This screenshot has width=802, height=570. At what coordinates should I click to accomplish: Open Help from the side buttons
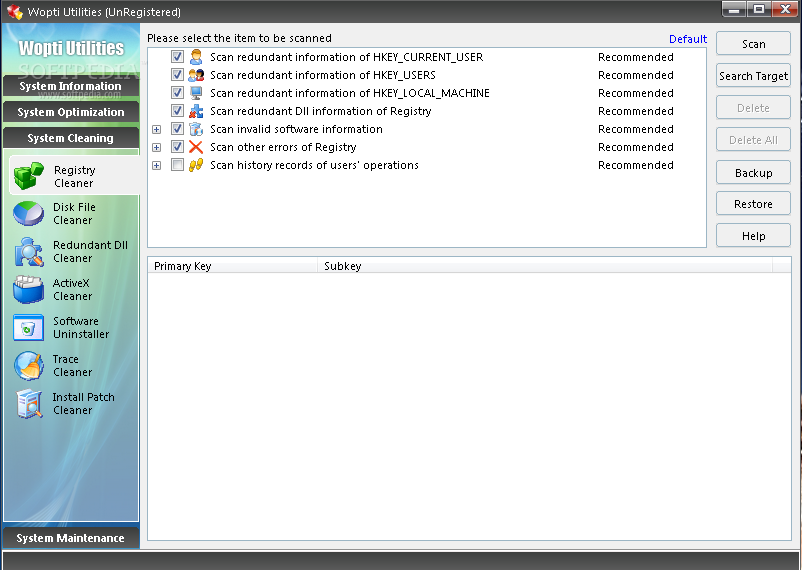(x=753, y=236)
